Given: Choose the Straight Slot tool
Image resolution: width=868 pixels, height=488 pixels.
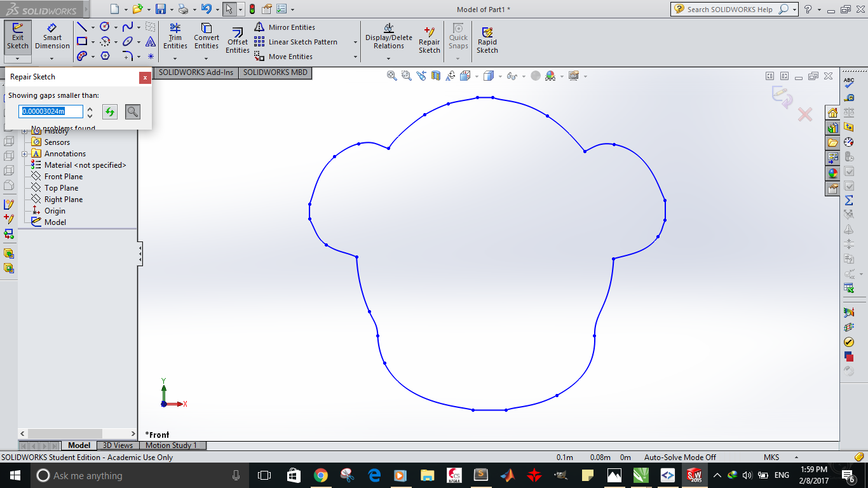Looking at the screenshot, I should coord(82,56).
